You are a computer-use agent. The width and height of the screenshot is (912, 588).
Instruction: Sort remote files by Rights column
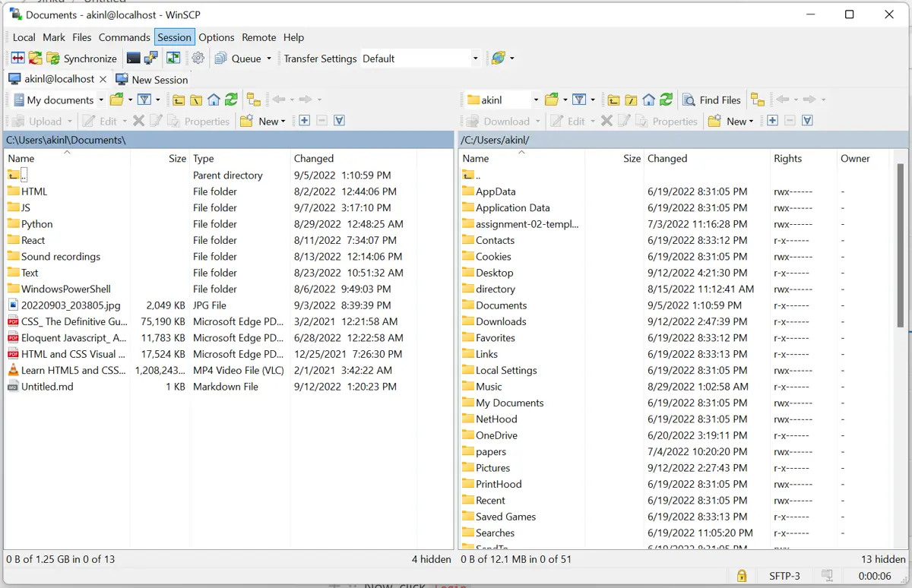tap(803, 158)
